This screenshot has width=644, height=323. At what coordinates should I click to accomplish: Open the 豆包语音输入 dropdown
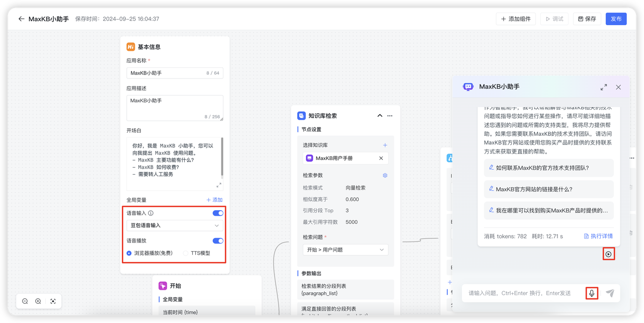(175, 225)
